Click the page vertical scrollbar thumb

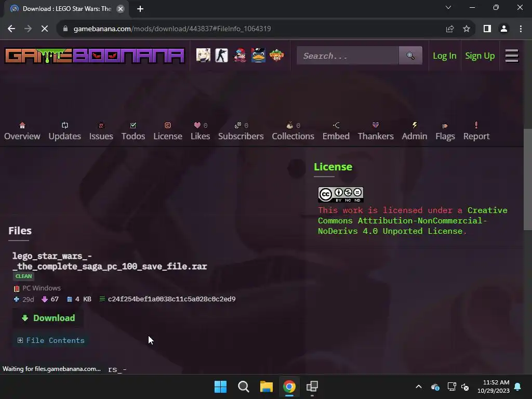click(528, 179)
